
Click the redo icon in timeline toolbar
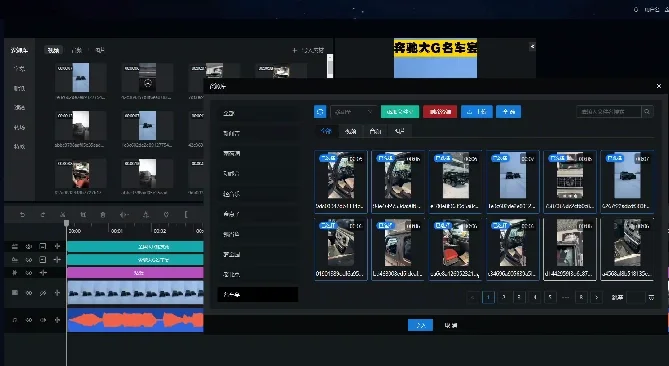[x=42, y=215]
